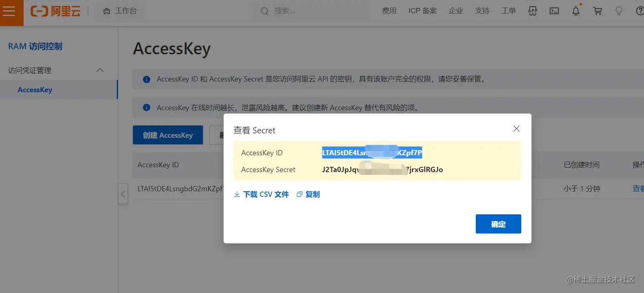Click the LTAI5tDE4Lsngbd table row entry
The image size is (644, 293).
[x=181, y=188]
